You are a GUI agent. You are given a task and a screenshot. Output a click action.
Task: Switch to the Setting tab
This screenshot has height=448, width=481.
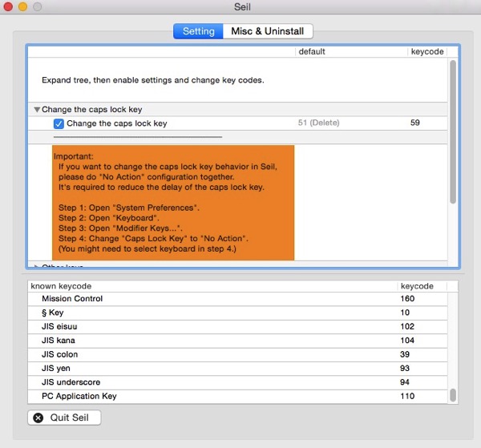point(198,31)
